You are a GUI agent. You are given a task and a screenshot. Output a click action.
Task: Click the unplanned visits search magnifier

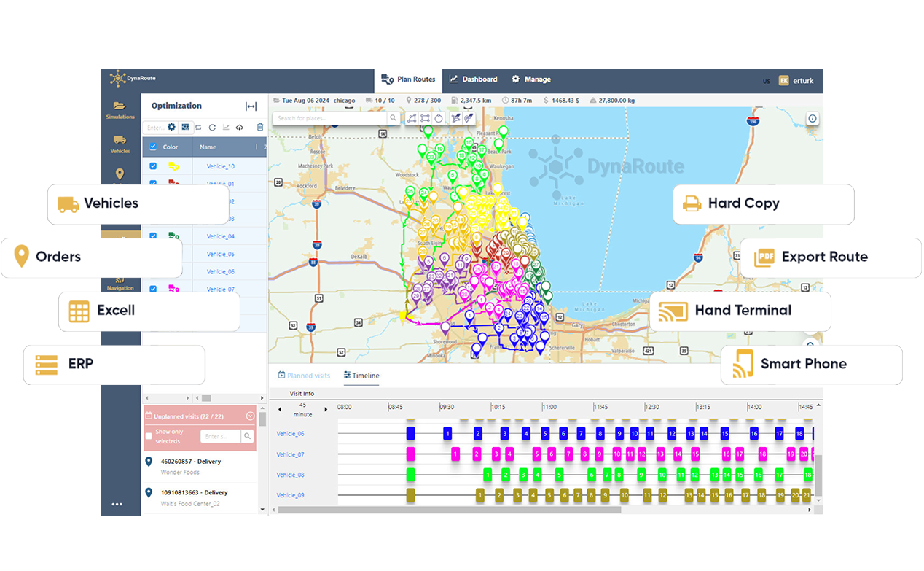click(x=248, y=436)
